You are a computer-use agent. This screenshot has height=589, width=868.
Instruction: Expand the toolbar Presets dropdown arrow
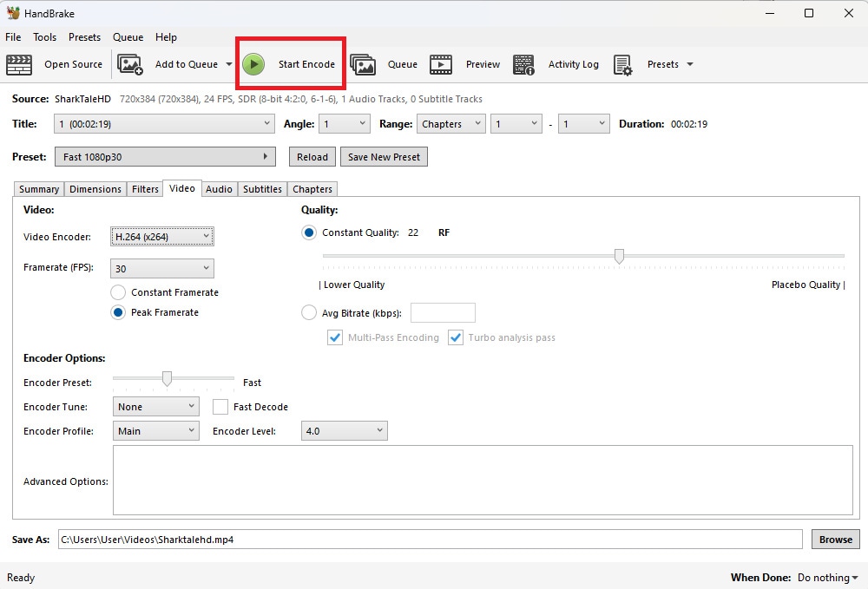click(690, 64)
